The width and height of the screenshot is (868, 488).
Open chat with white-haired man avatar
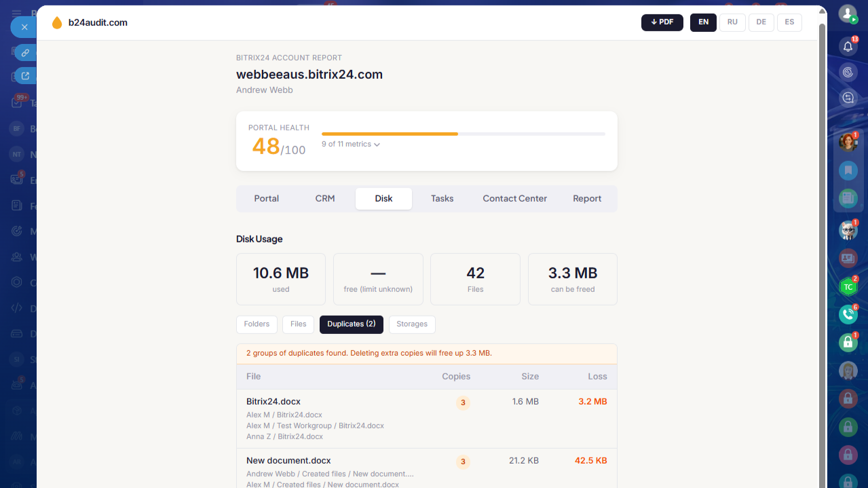(x=848, y=230)
